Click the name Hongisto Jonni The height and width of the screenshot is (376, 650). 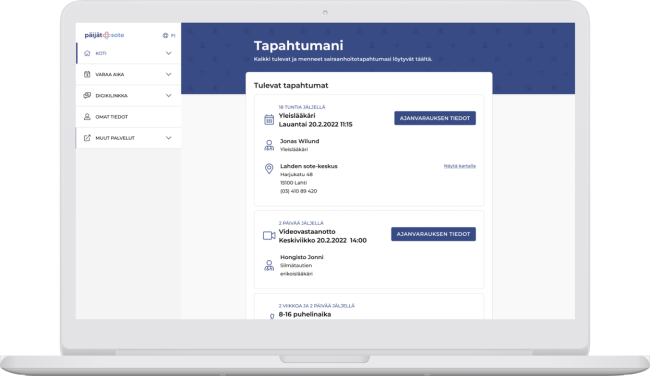(x=302, y=257)
